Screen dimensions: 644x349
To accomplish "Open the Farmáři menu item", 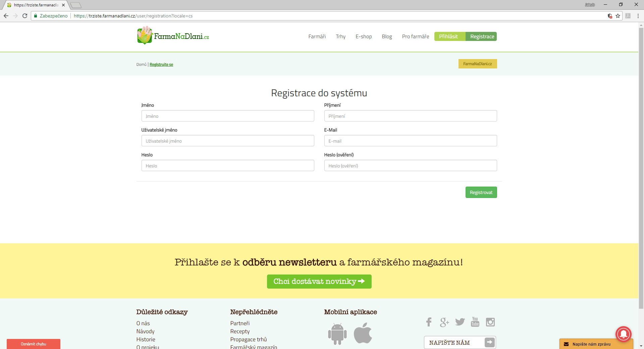I will coord(317,37).
